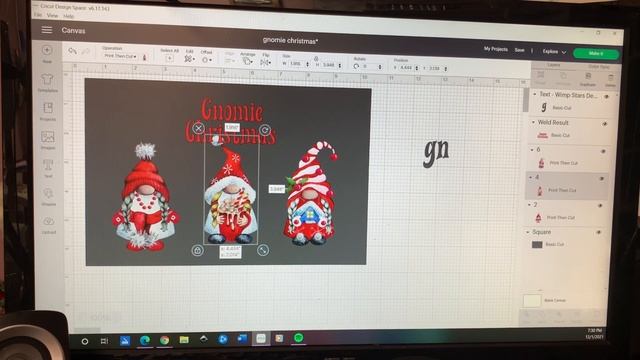Click Delete in the Layers panel

pos(611,80)
